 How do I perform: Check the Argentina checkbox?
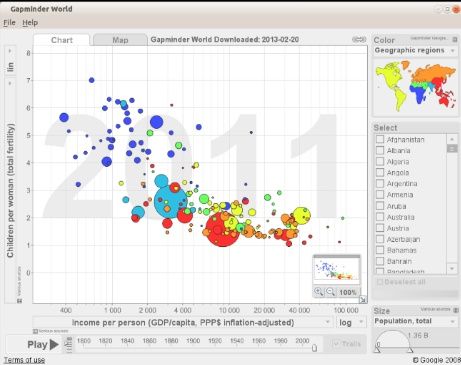coord(380,183)
